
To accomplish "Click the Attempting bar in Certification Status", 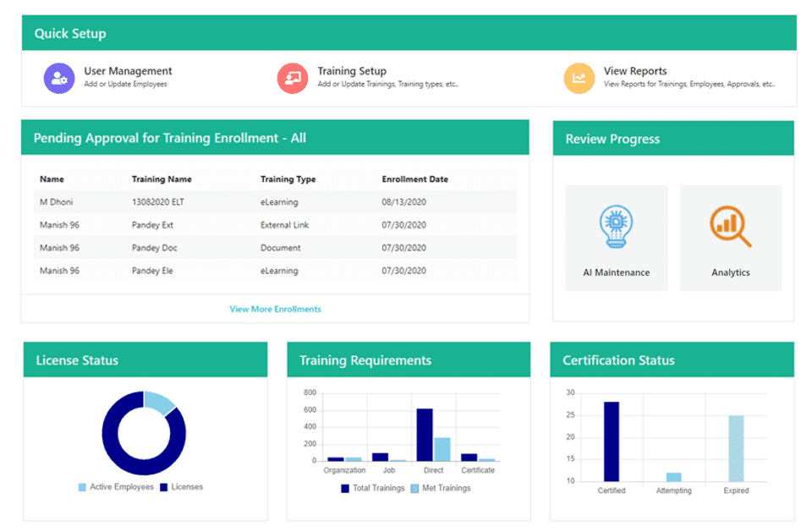I will [674, 477].
